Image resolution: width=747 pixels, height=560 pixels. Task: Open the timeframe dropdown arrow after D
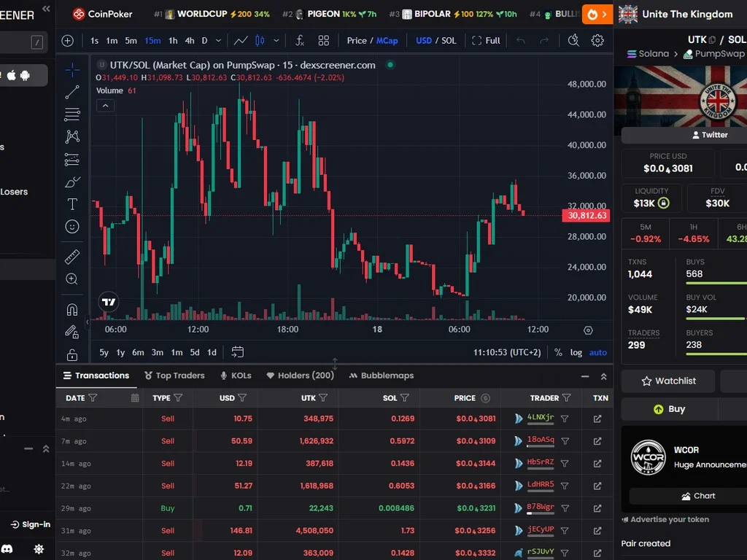(x=218, y=41)
